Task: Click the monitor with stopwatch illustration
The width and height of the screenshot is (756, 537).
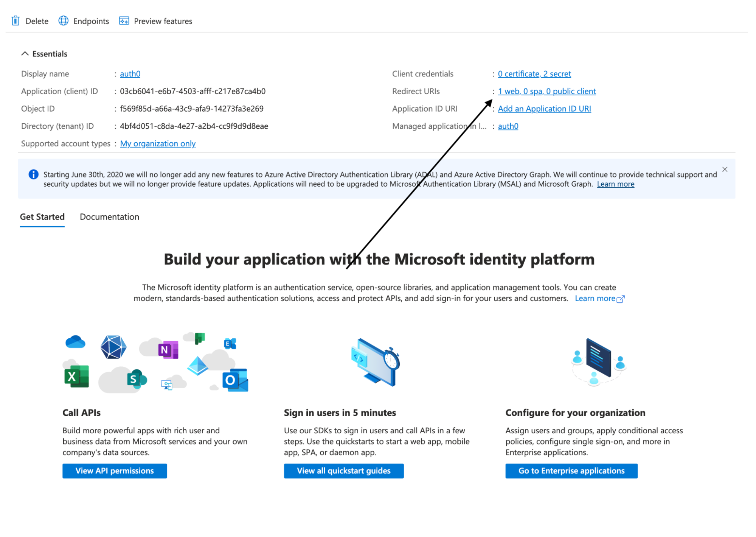Action: [x=376, y=362]
